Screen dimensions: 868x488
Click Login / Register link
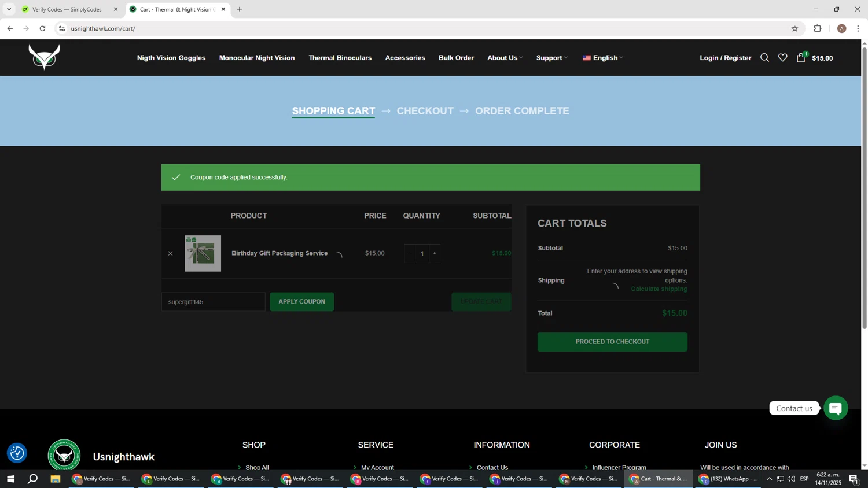725,58
